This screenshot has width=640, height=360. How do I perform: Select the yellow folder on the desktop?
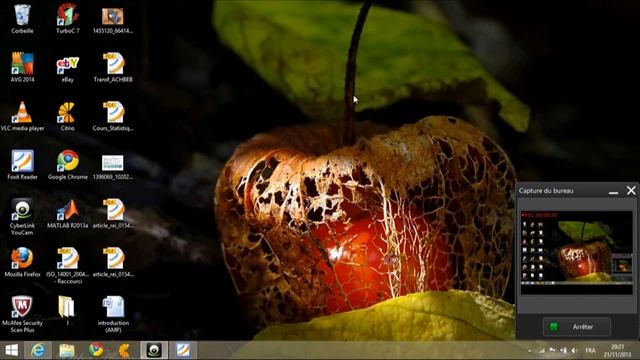pos(67,310)
